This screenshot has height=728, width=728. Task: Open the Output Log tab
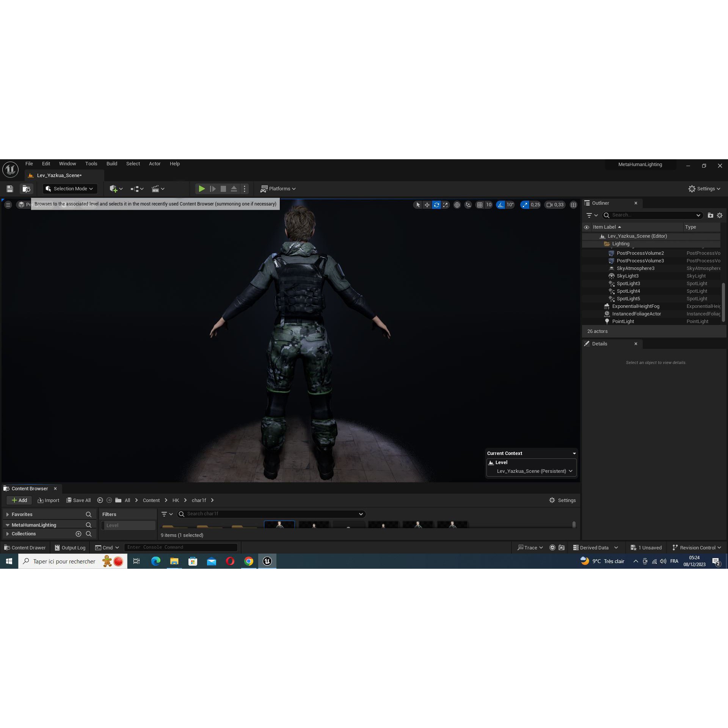(x=70, y=548)
